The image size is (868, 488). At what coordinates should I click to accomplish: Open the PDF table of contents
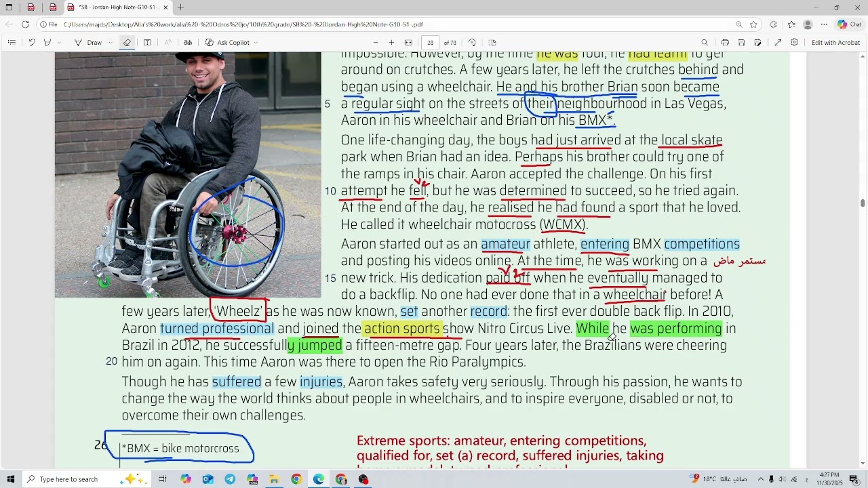tap(12, 42)
